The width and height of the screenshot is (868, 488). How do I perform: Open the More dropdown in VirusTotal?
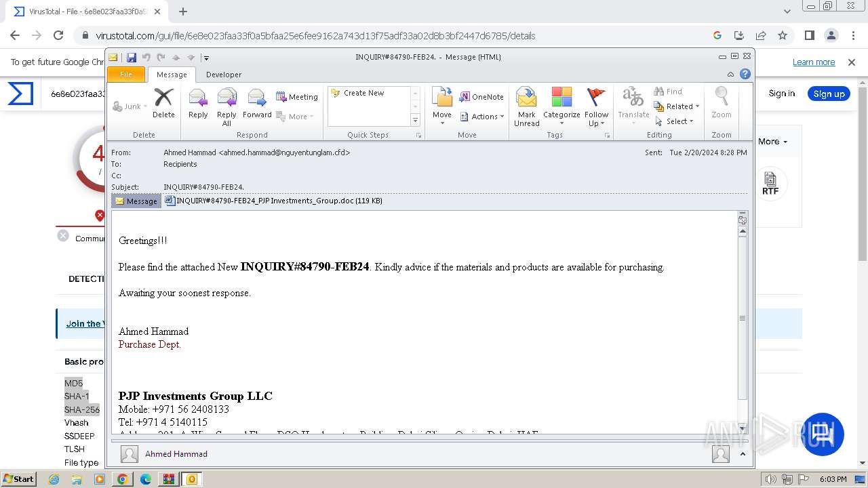click(x=773, y=142)
